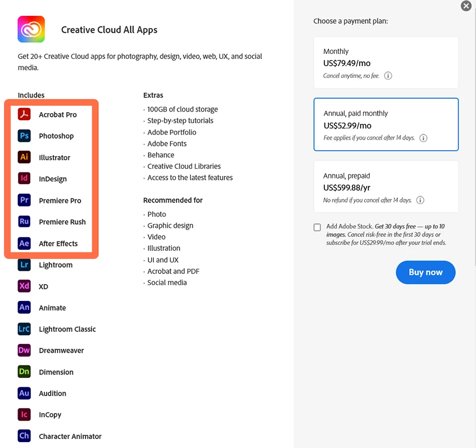Viewport: 476px width, 448px height.
Task: Click the Dreamweaver label
Action: [x=61, y=351]
